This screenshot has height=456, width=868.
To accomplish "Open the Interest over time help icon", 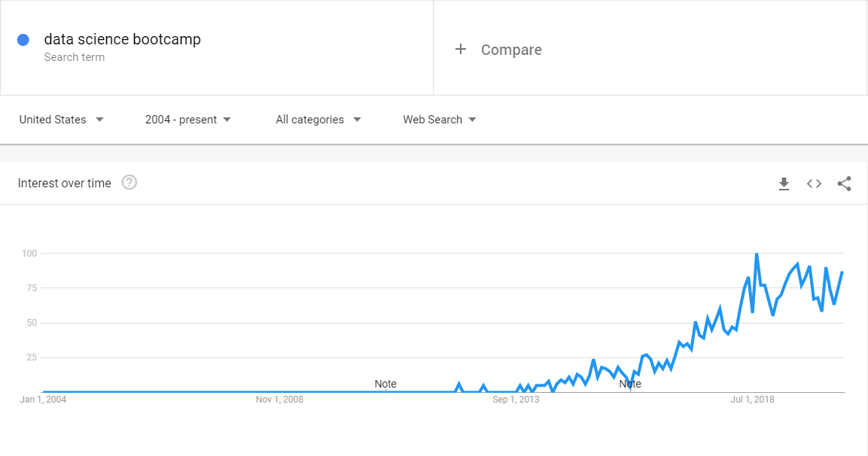I will point(129,183).
